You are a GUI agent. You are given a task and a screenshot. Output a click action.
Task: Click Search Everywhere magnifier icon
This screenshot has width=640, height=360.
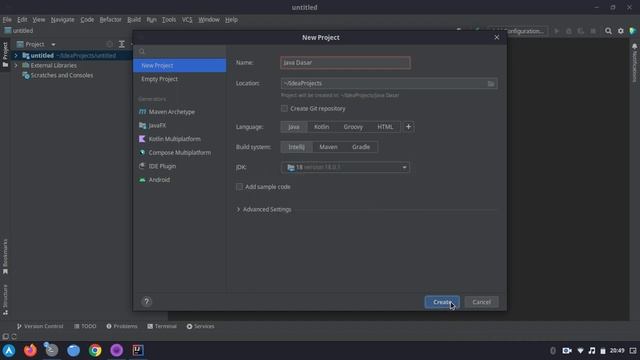[608, 31]
